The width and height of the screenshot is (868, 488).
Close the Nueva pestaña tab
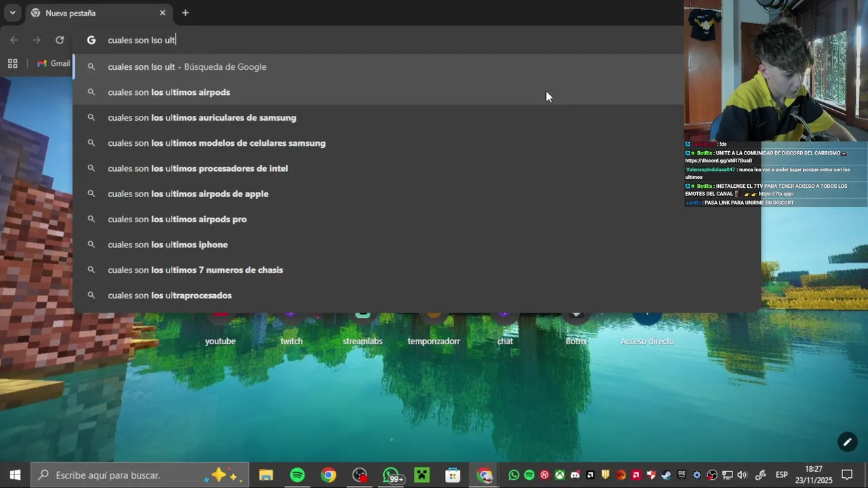point(163,13)
